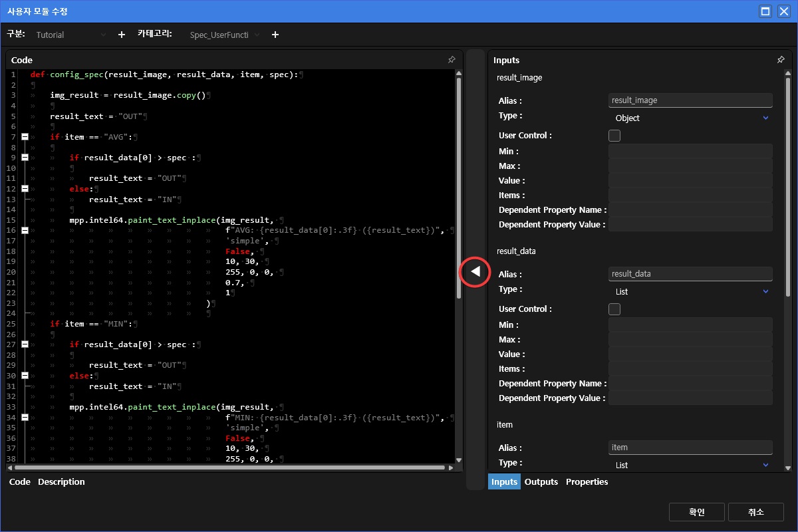Open the result_image Type dropdown showing Object
This screenshot has height=532, width=798.
click(x=690, y=118)
